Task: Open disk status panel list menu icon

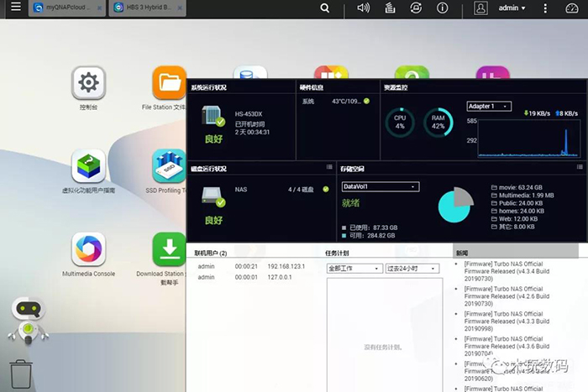Action: [329, 167]
